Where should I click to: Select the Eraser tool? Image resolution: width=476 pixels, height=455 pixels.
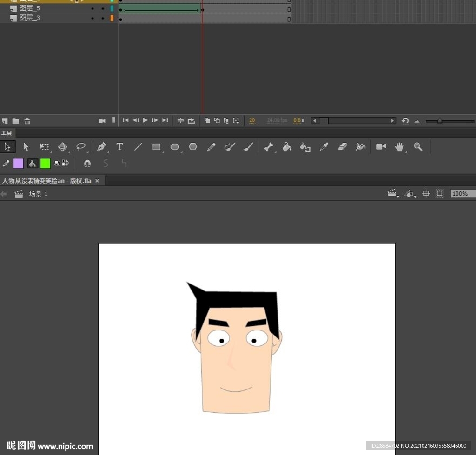click(343, 147)
